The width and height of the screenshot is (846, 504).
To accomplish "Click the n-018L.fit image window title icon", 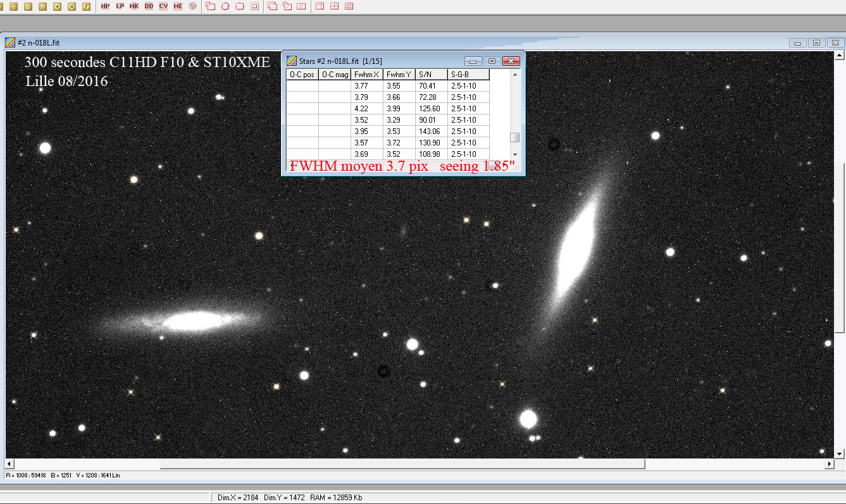I will point(9,42).
